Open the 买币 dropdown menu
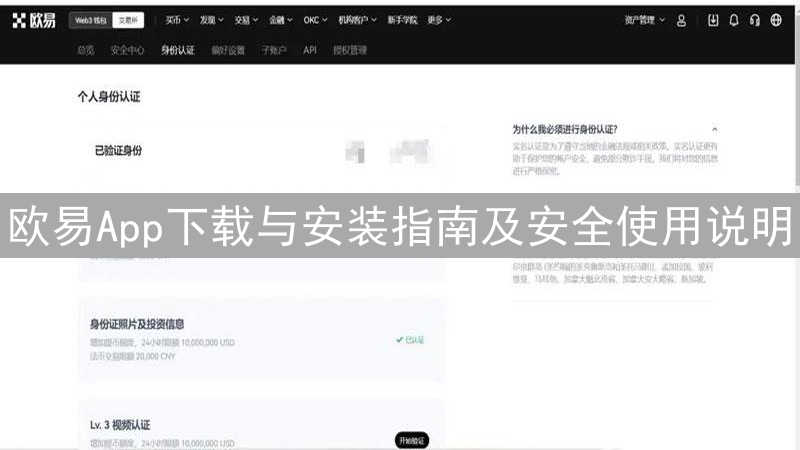This screenshot has width=800, height=450. pyautogui.click(x=177, y=20)
